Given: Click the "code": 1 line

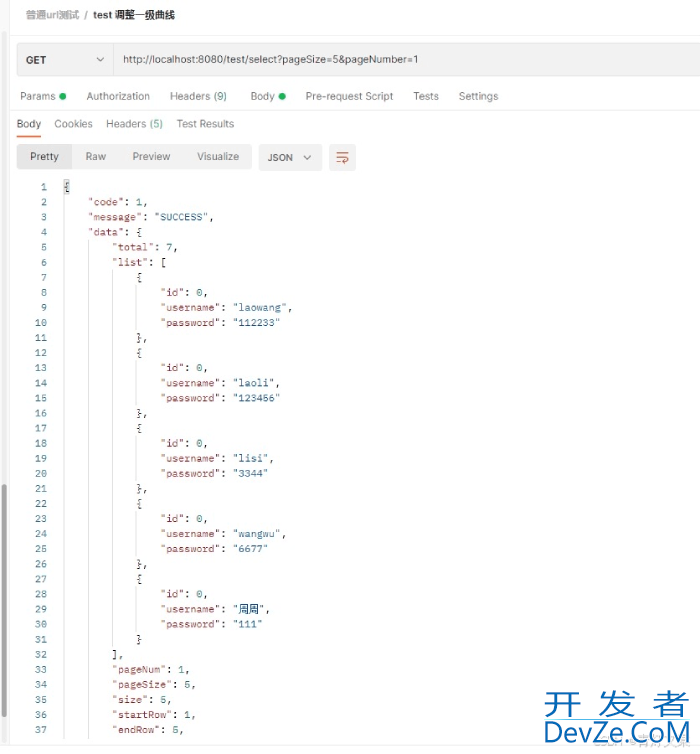Looking at the screenshot, I should pyautogui.click(x=118, y=202).
